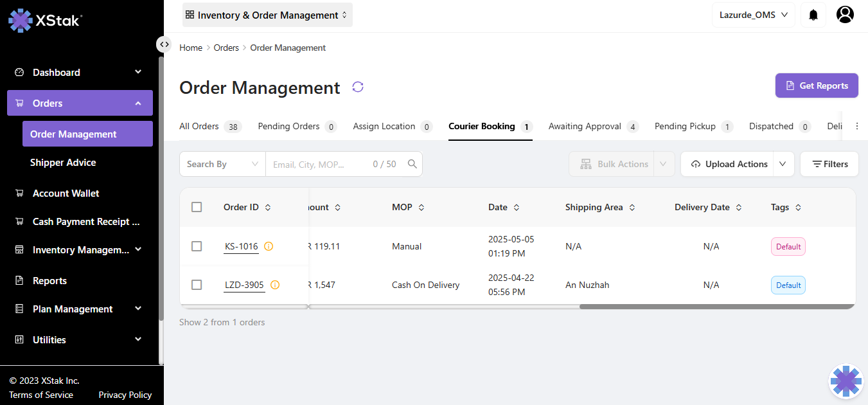Open the Lazurde_OMS account dropdown
868x405 pixels.
(753, 15)
